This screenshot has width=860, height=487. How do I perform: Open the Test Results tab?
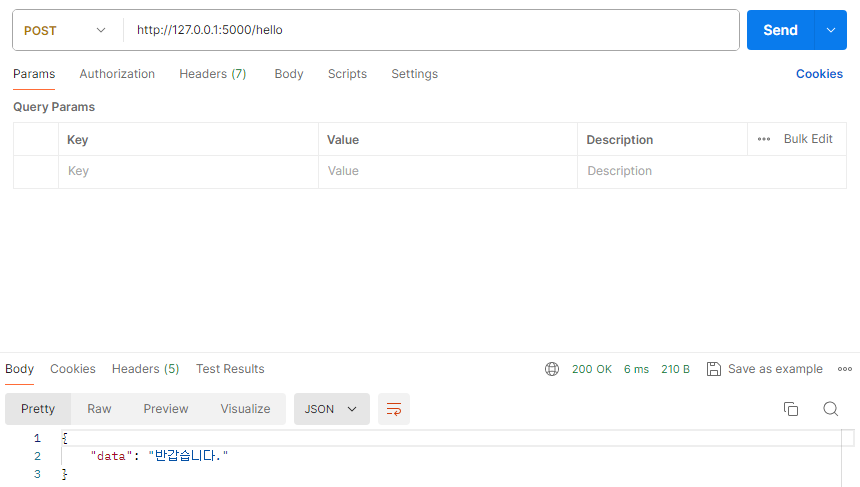tap(230, 369)
